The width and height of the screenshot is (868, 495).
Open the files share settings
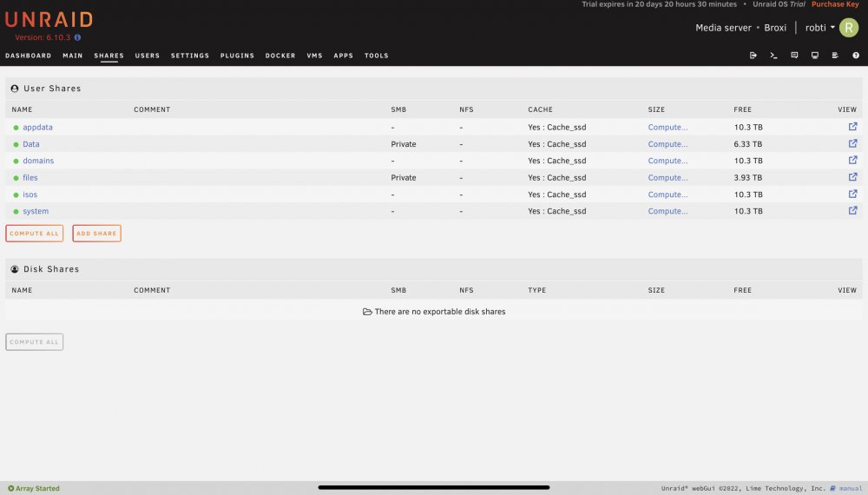pyautogui.click(x=30, y=178)
